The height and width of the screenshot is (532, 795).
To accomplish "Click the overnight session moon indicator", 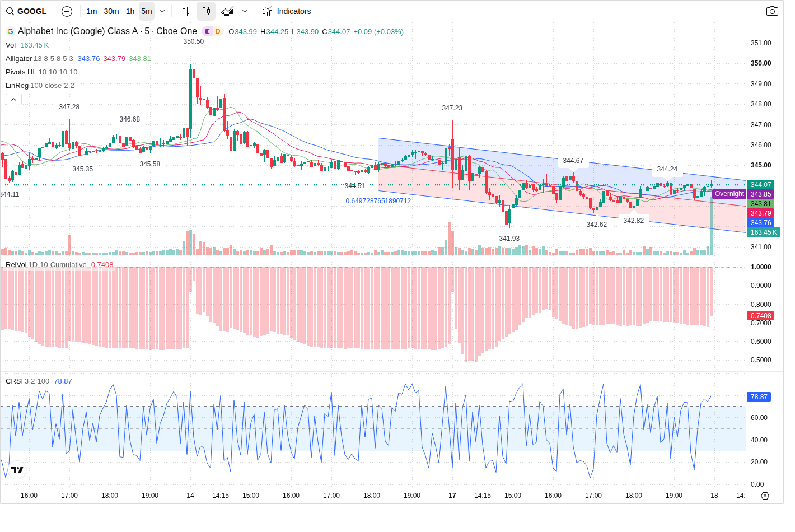I will (208, 31).
